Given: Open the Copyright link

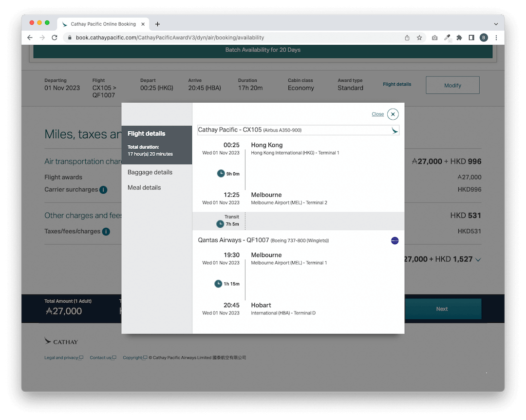Looking at the screenshot, I should 135,358.
